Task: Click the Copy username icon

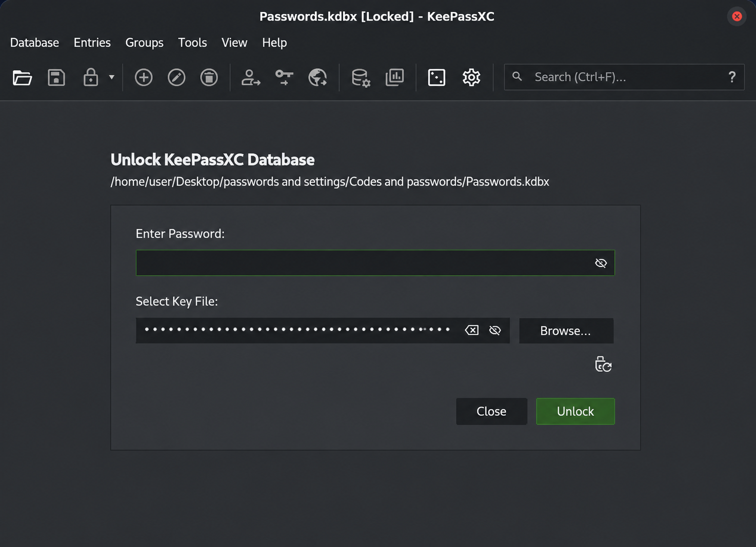Action: (251, 77)
